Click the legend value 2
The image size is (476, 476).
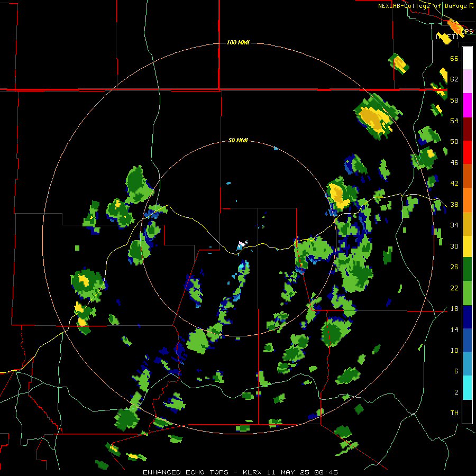pyautogui.click(x=456, y=392)
